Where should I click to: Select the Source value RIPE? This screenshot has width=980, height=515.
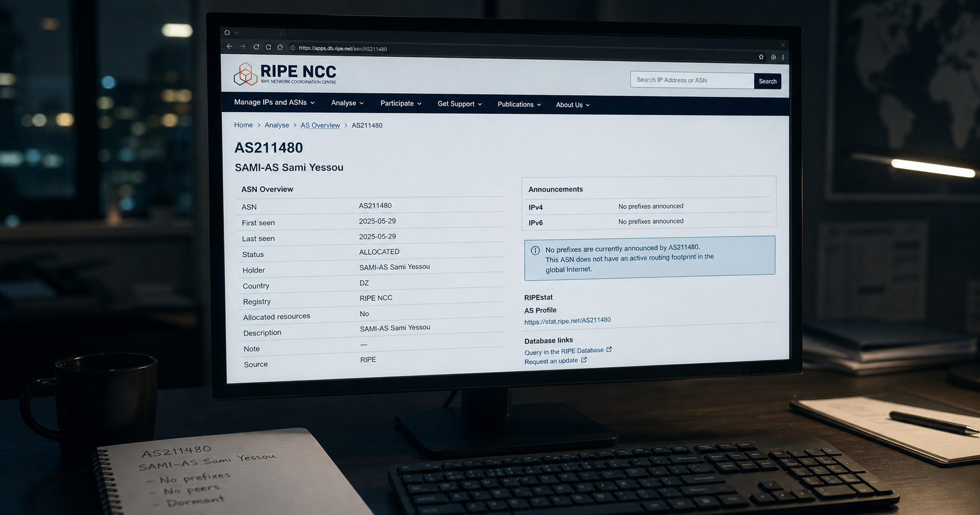pyautogui.click(x=368, y=360)
